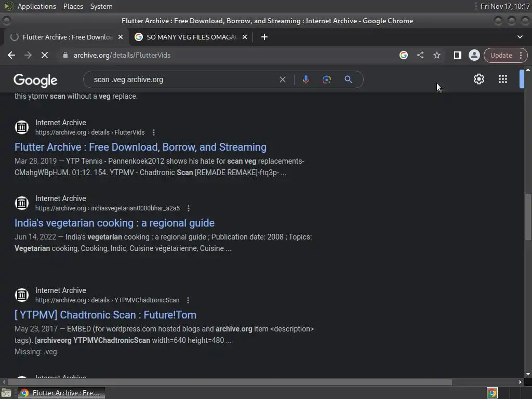
Task: Click the scroll left arrow of the horizontal scrollbar
Action: pos(4,382)
